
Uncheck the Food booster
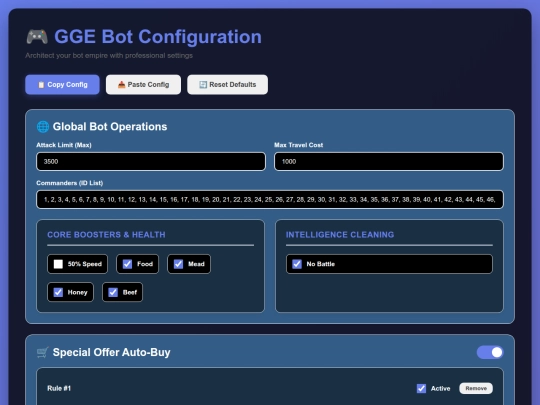tap(127, 264)
